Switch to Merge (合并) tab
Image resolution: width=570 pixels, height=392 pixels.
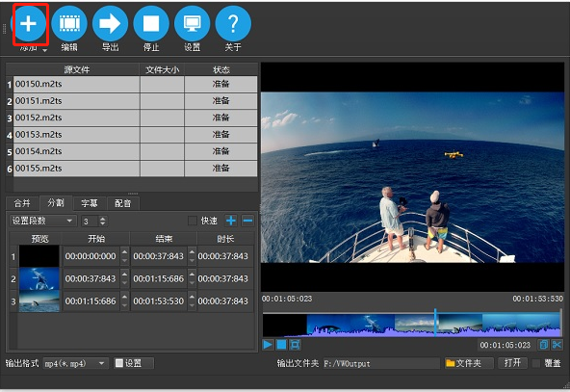click(x=22, y=203)
